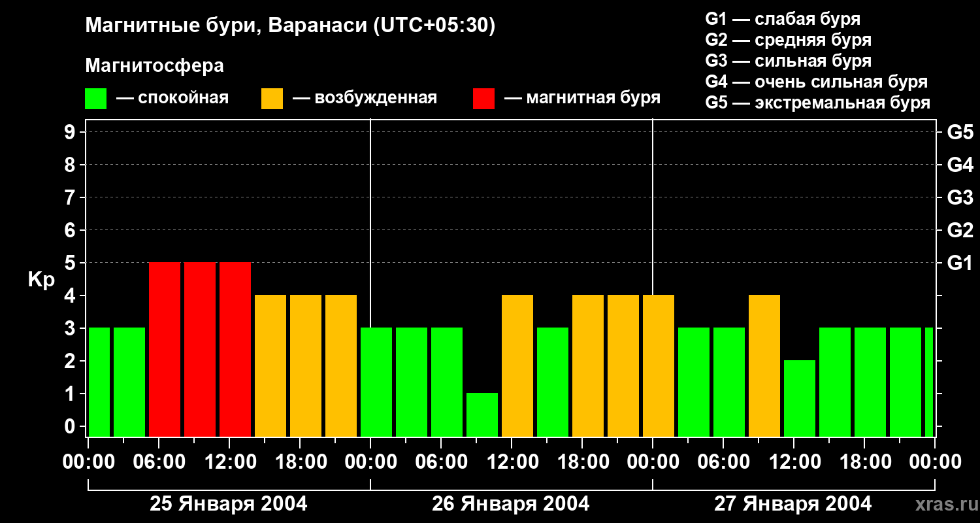Viewport: 980px width, 523px height.
Task: Click the chart title "Магнитные бури, Варанаси (UTC+05:30)"
Action: tap(290, 25)
